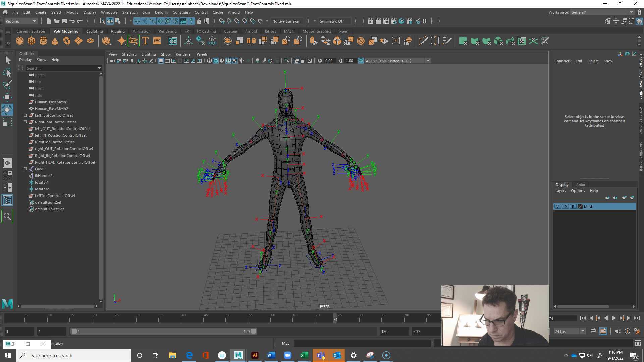
Task: Select the Lasso tool in the toolbox
Action: coord(7,72)
